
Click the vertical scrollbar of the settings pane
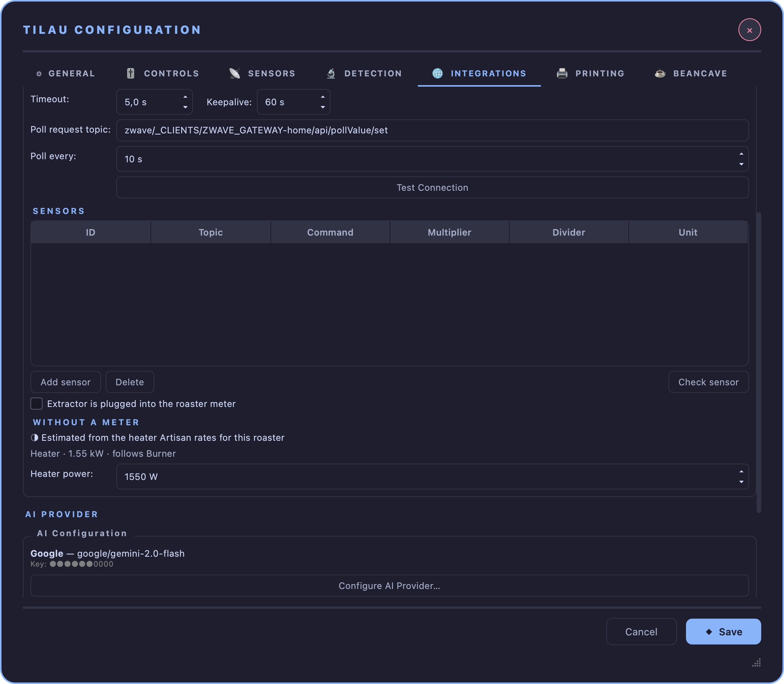click(759, 362)
